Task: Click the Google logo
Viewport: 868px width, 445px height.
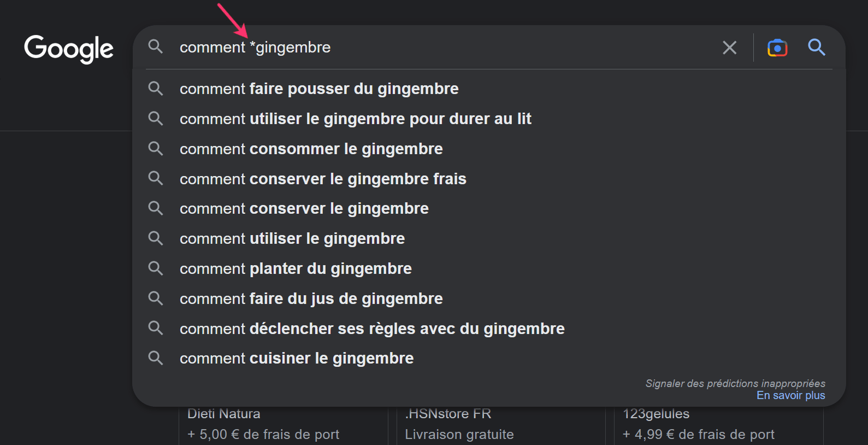Action: (x=69, y=49)
